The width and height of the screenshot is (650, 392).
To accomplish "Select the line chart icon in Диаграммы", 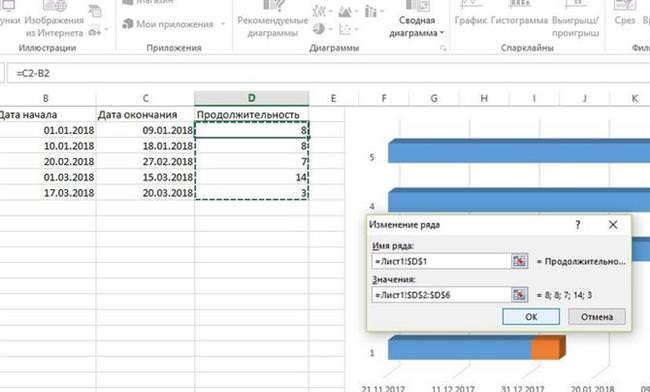I will 318,12.
